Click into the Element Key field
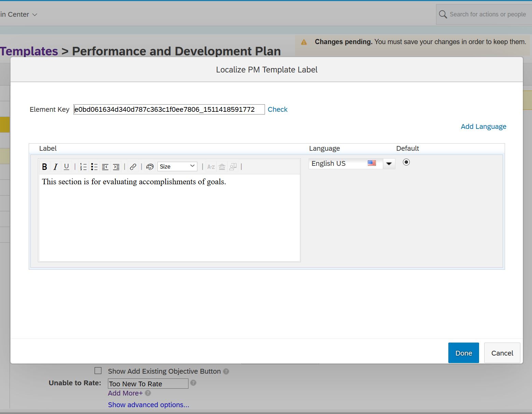532x414 pixels. [169, 109]
